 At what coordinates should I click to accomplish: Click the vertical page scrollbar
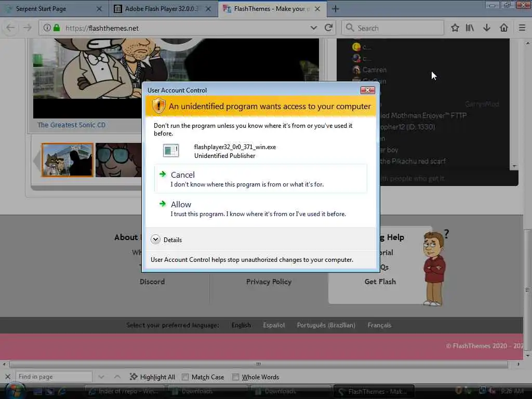(527, 289)
